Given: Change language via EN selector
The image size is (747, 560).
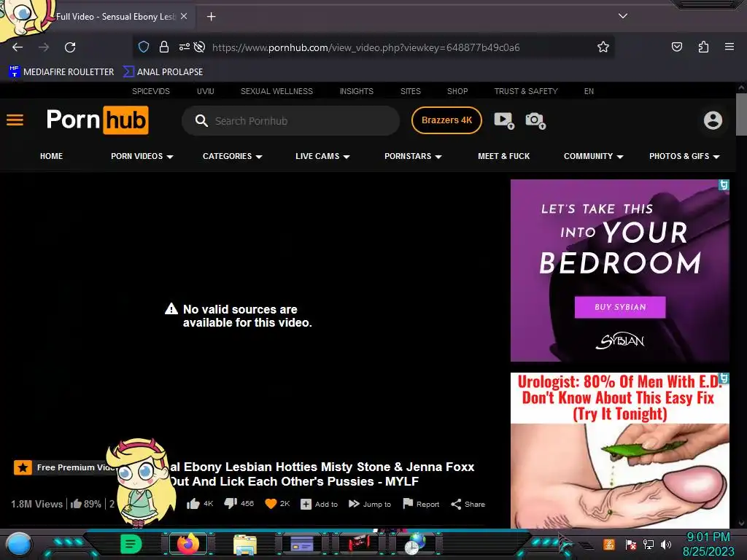Looking at the screenshot, I should (x=589, y=91).
